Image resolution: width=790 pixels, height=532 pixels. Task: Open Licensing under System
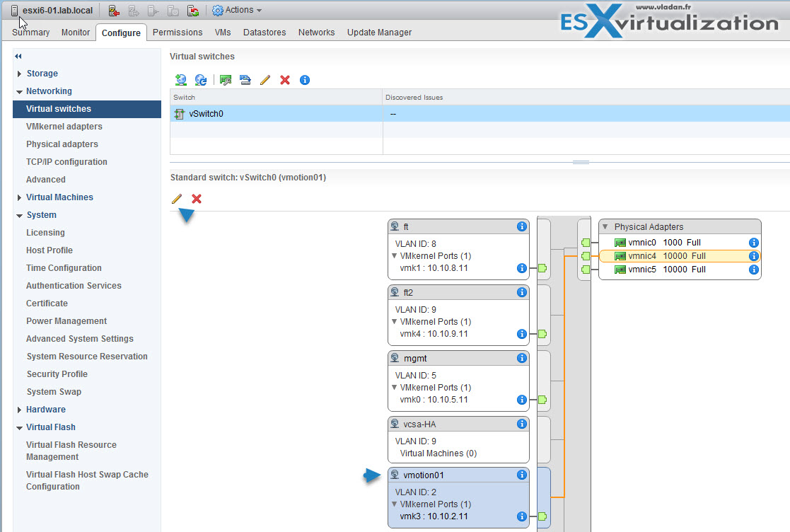click(x=45, y=233)
